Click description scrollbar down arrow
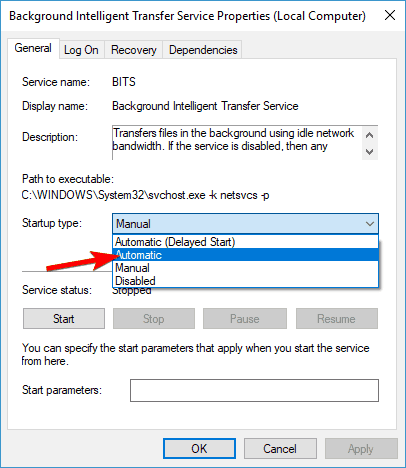 pos(370,152)
